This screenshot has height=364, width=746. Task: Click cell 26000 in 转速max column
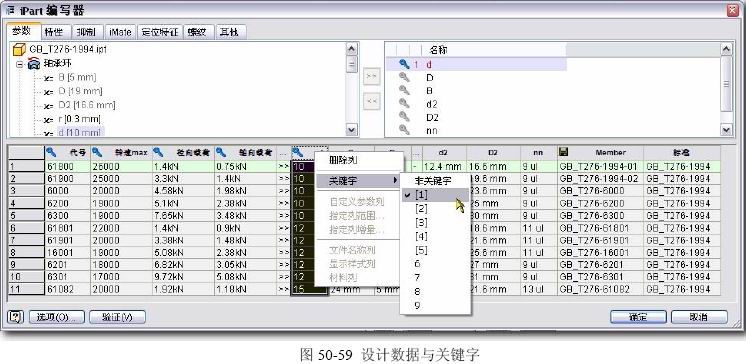pos(121,167)
